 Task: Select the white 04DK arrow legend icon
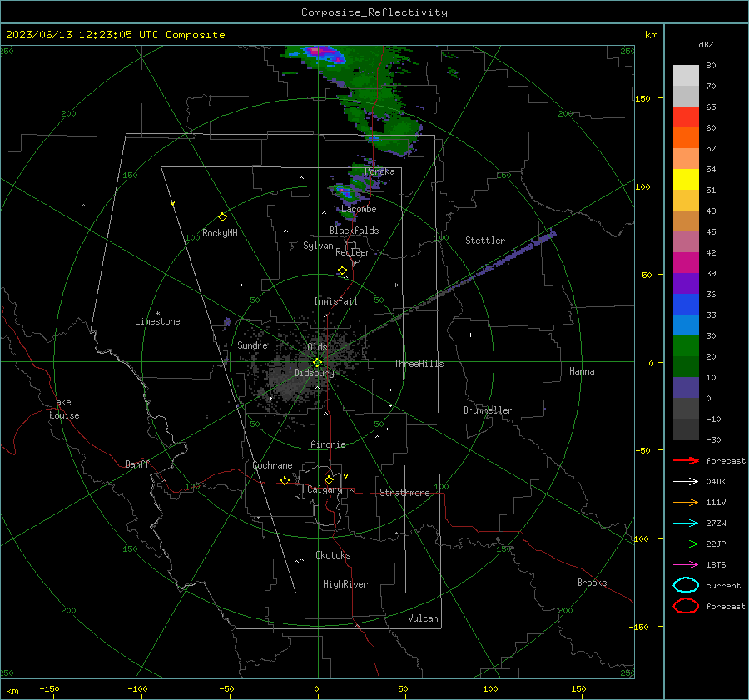pyautogui.click(x=686, y=482)
